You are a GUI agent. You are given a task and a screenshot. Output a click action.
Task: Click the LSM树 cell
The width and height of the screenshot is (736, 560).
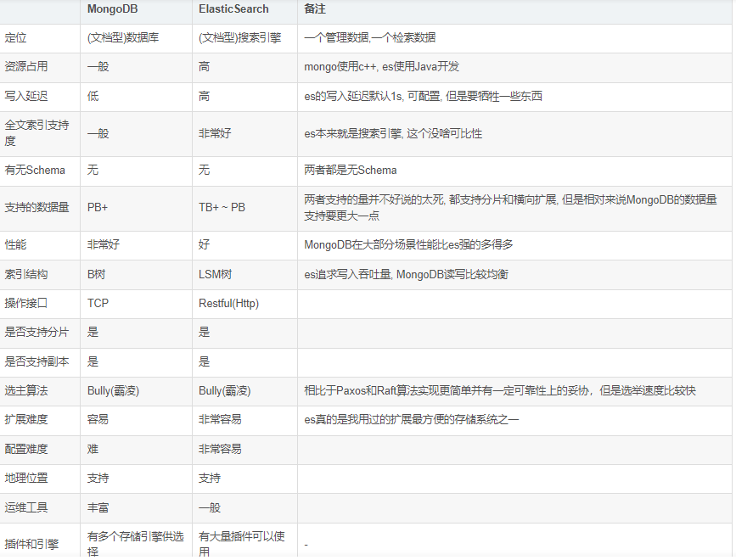215,274
